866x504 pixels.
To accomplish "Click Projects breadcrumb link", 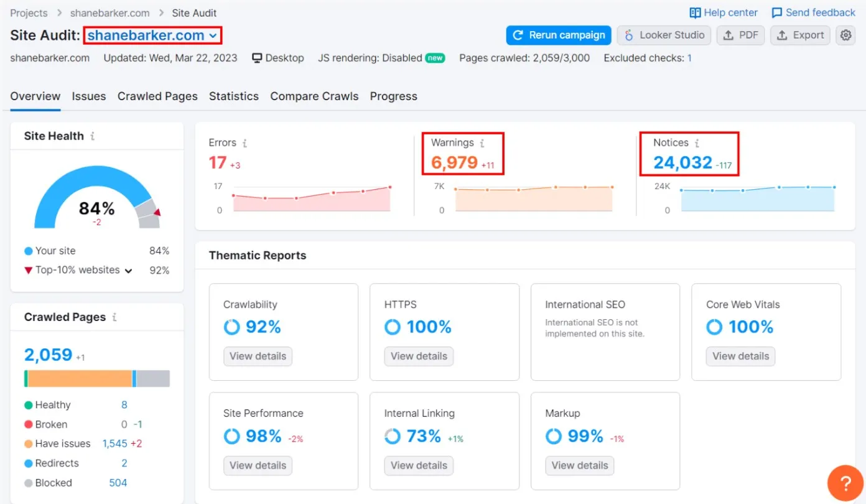I will [29, 12].
